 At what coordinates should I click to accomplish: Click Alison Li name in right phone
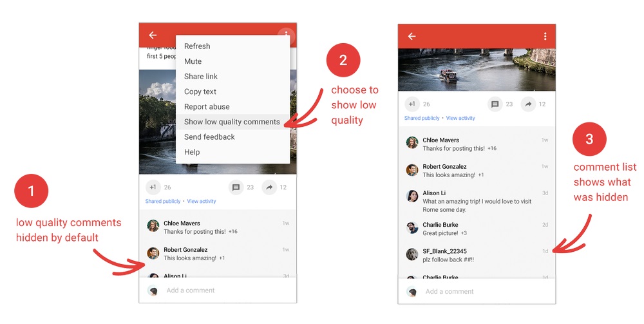point(434,193)
